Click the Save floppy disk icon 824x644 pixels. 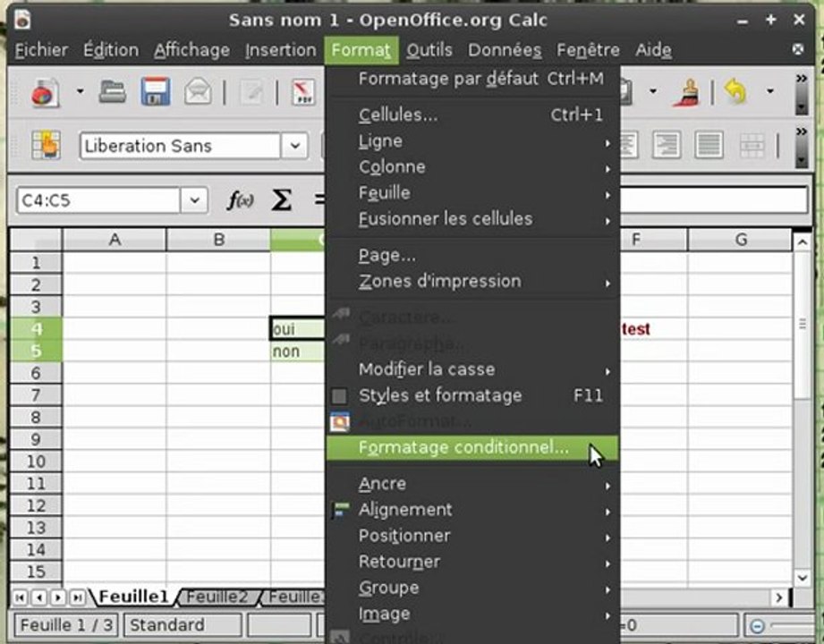coord(156,92)
